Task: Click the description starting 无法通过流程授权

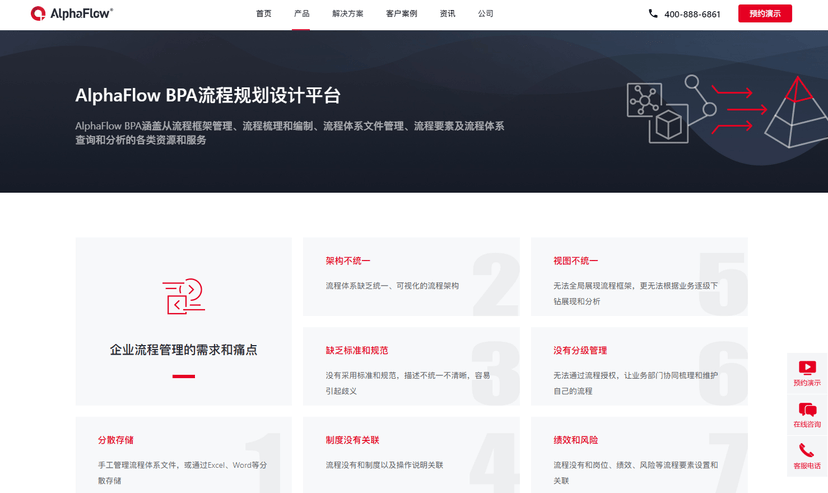Action: [x=636, y=383]
